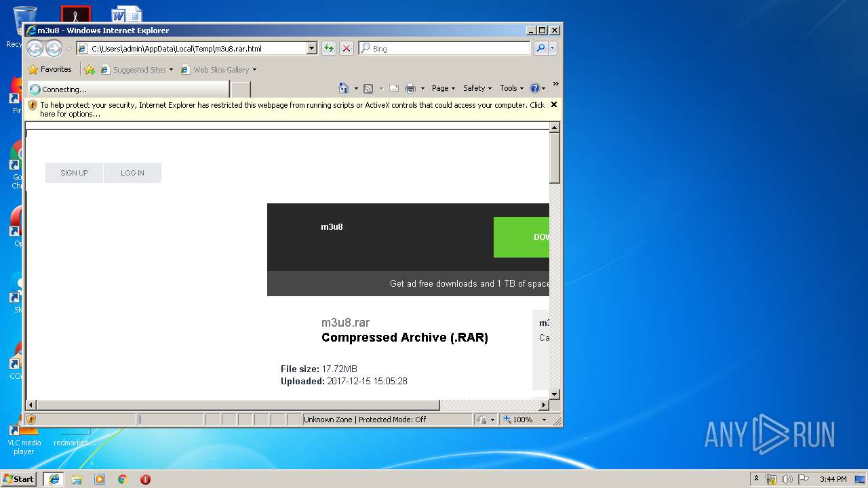Open recent pages dropdown beside Forward button

(x=68, y=49)
